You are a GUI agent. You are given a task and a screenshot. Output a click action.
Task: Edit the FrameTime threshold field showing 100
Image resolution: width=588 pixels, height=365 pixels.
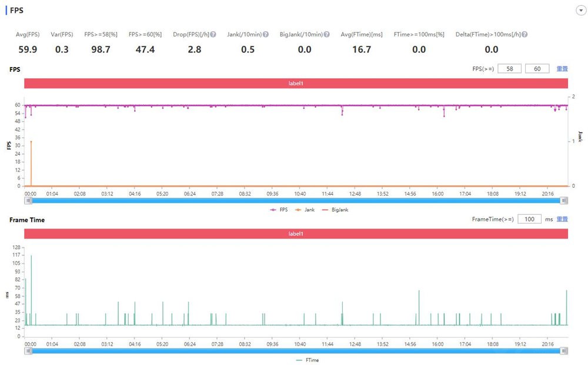coord(529,219)
